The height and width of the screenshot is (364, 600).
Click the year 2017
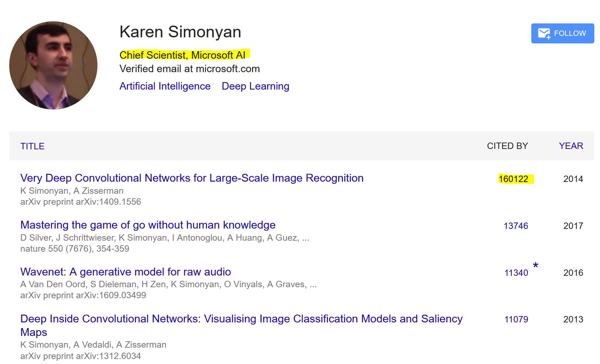tap(573, 226)
